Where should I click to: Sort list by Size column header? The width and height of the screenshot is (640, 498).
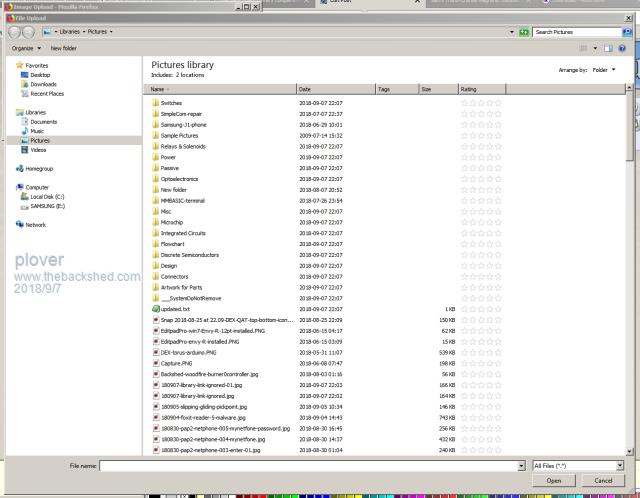click(x=426, y=90)
